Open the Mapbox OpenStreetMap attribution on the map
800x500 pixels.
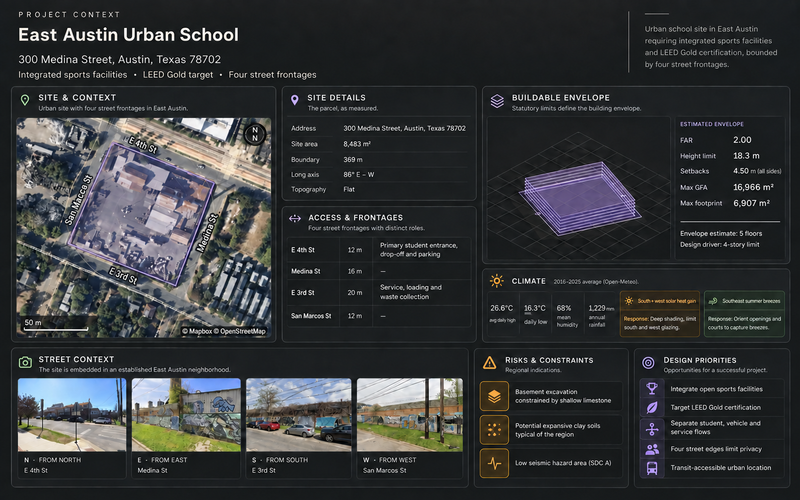coord(224,331)
